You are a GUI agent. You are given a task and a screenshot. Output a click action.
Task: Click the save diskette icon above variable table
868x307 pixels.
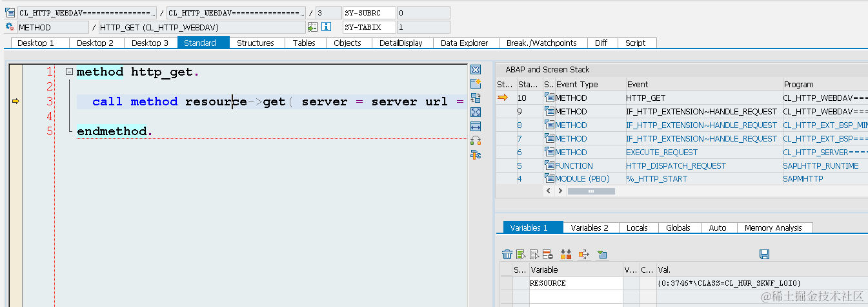pos(765,255)
